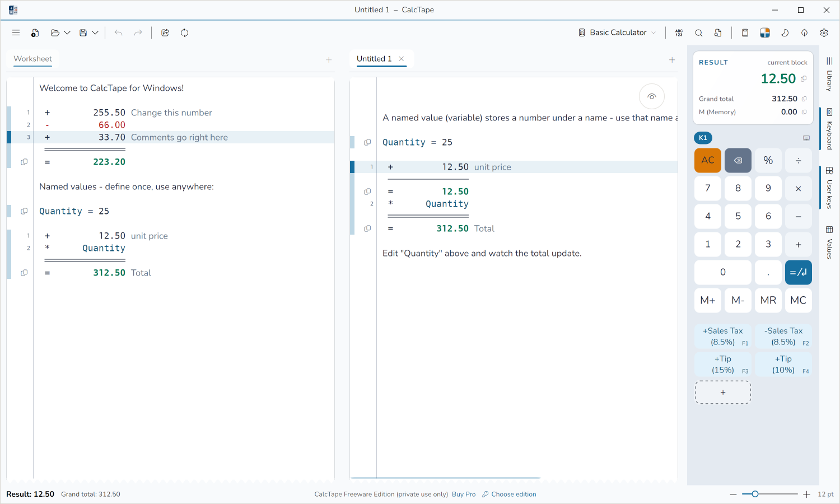
Task: Click the ABC 123 toolbar icon
Action: tap(679, 32)
